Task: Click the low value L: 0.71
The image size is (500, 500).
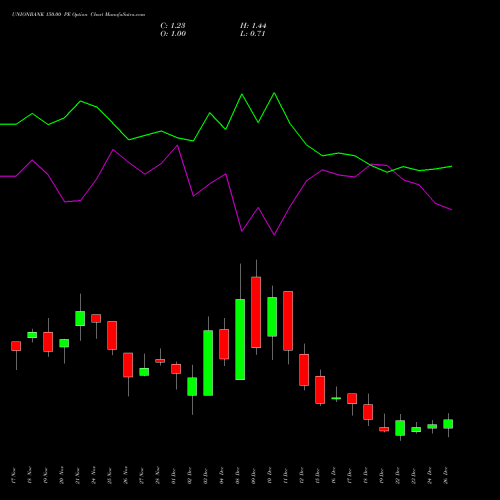Action: [252, 34]
